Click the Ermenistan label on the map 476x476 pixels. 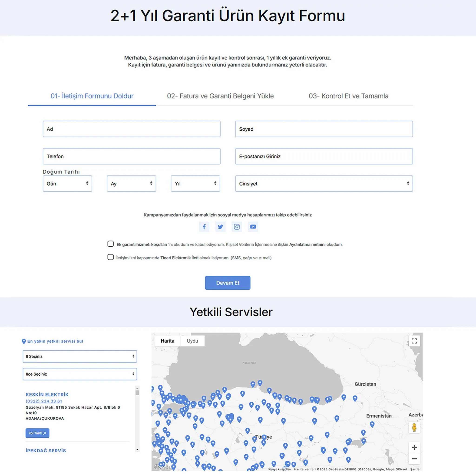(379, 416)
